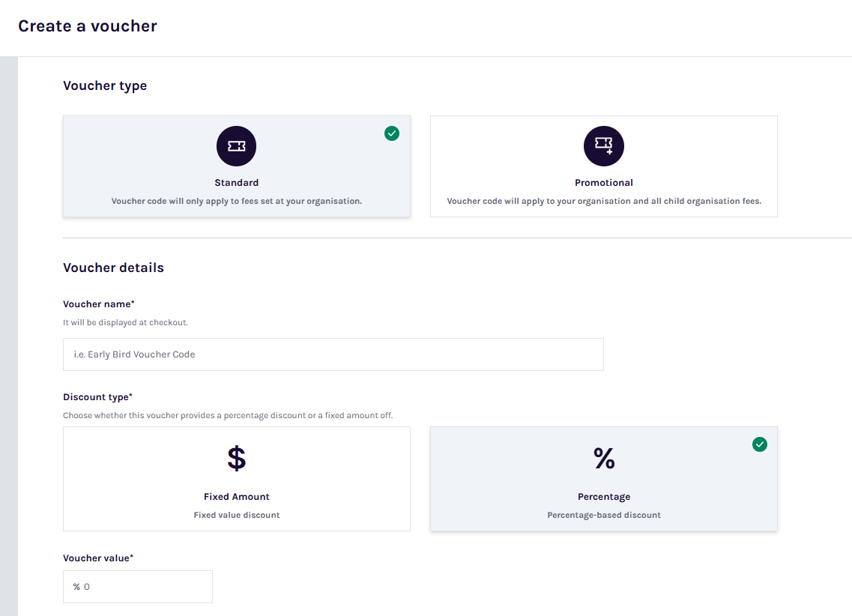The height and width of the screenshot is (616, 852).
Task: Click the Standard voucher ticket icon
Action: coord(236,146)
